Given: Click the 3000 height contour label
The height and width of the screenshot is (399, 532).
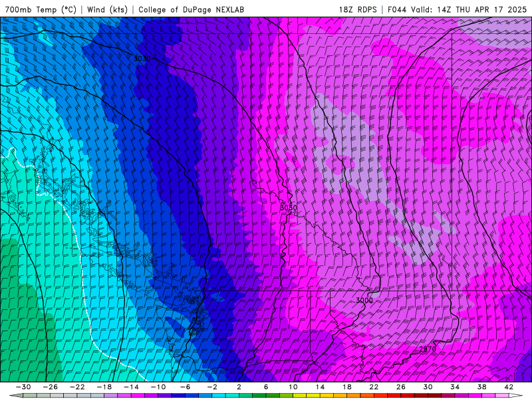Looking at the screenshot, I should [364, 301].
